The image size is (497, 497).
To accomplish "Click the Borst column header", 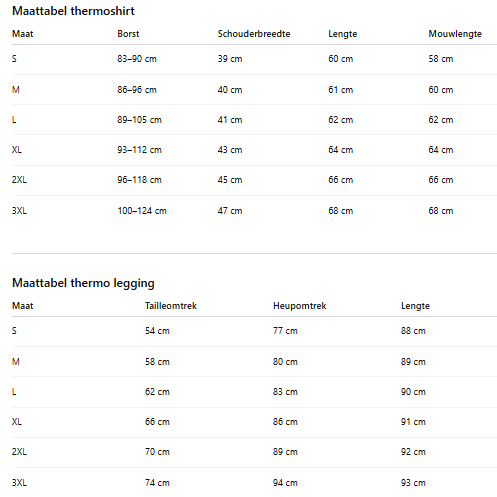I will pyautogui.click(x=128, y=34).
